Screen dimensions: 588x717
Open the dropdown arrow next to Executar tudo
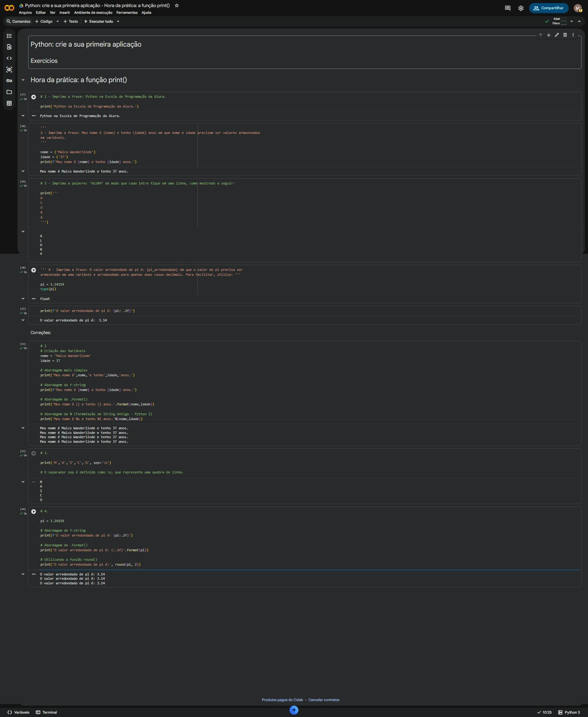(118, 21)
